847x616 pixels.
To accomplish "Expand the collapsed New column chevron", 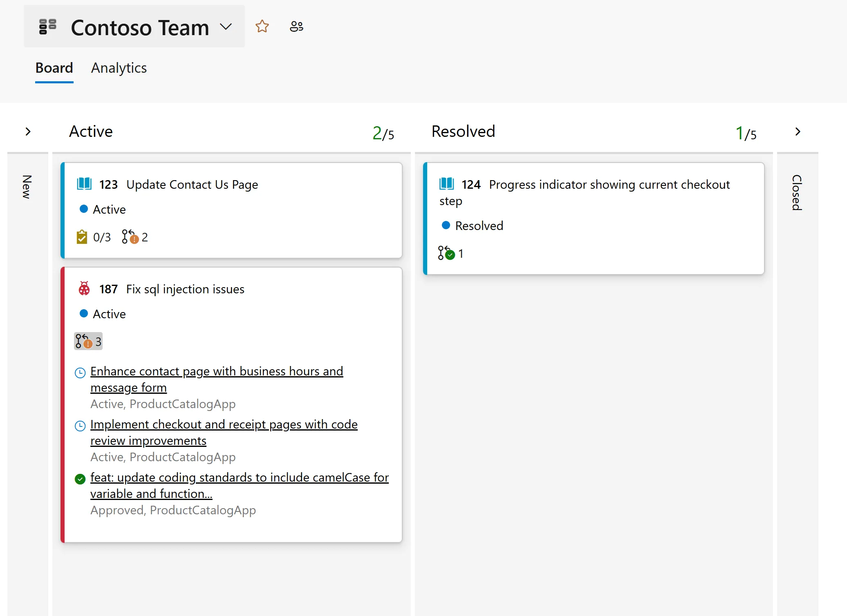I will click(x=28, y=132).
